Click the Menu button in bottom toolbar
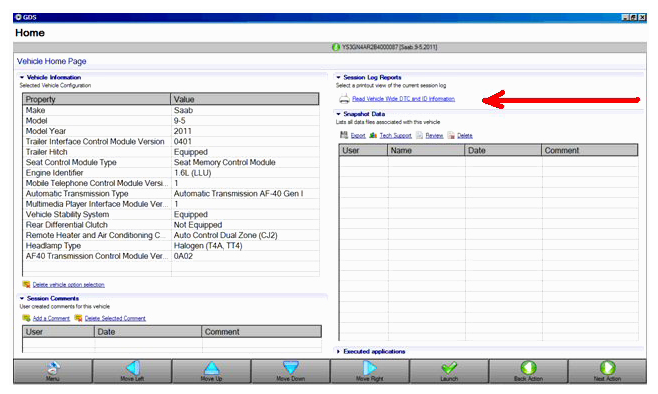Image resolution: width=658 pixels, height=394 pixels. (x=52, y=371)
